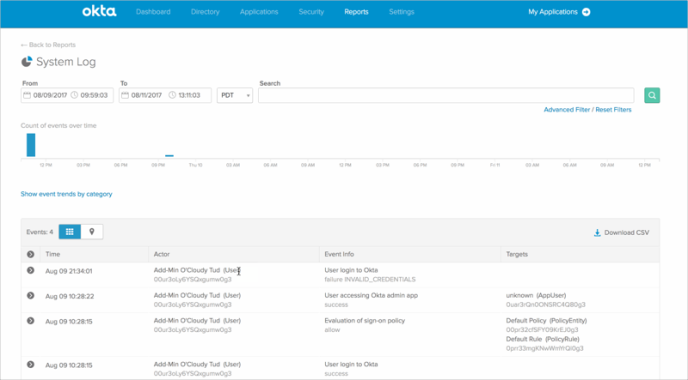The height and width of the screenshot is (380, 688).
Task: Click the Event Info column header
Action: coord(339,254)
